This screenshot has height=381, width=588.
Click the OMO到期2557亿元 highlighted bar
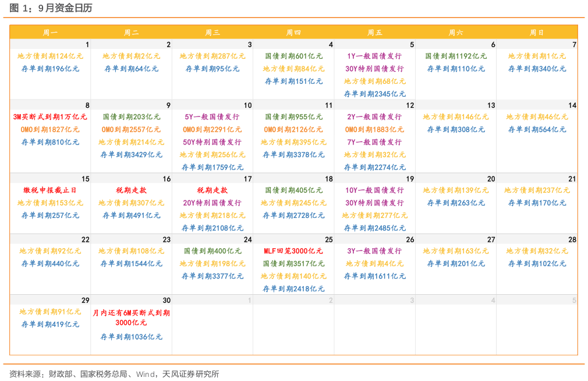[131, 129]
